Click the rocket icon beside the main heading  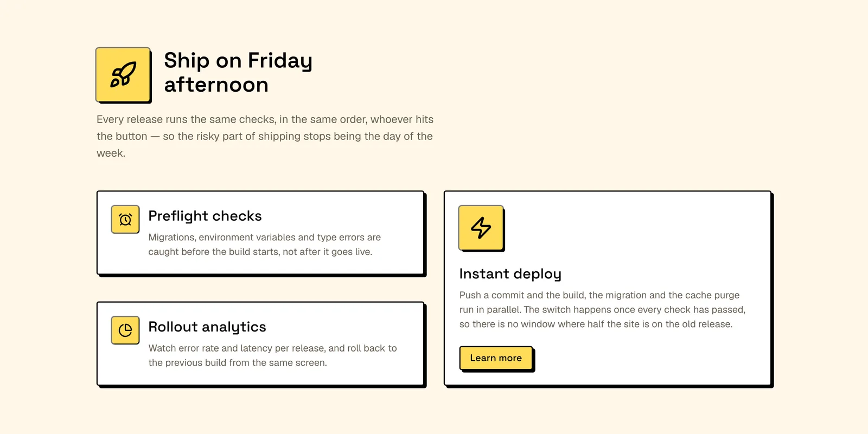(x=123, y=74)
